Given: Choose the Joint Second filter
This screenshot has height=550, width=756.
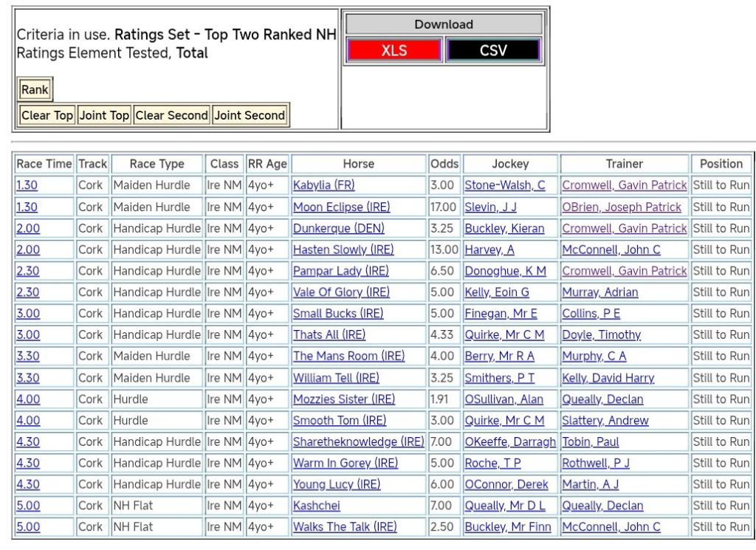Looking at the screenshot, I should pos(250,115).
